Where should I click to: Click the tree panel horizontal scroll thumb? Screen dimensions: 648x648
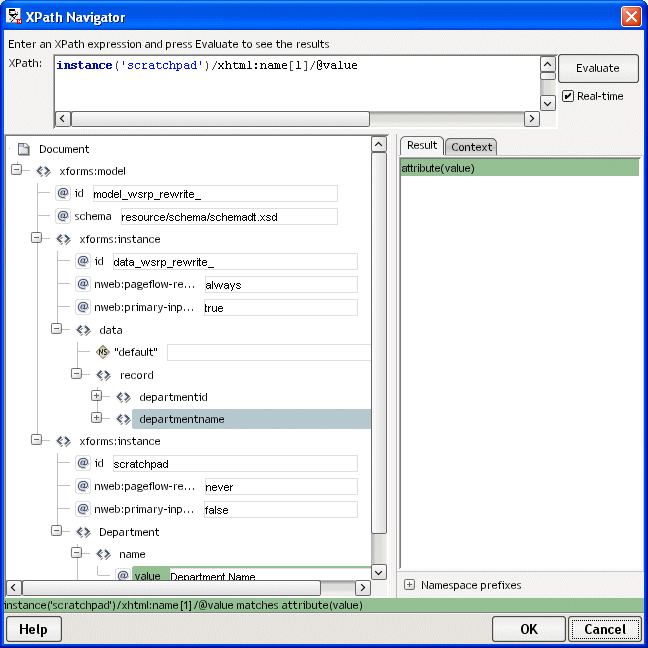pyautogui.click(x=172, y=588)
